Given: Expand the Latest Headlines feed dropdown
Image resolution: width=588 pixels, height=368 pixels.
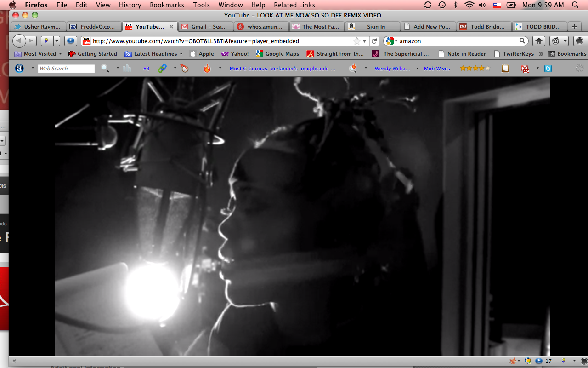Looking at the screenshot, I should (x=154, y=54).
